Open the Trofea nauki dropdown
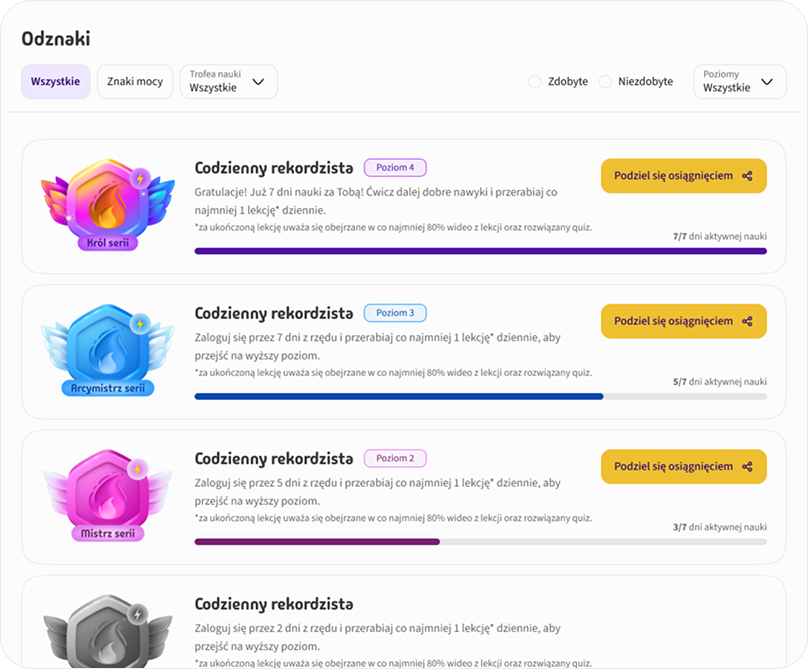The width and height of the screenshot is (808, 669). 228,81
